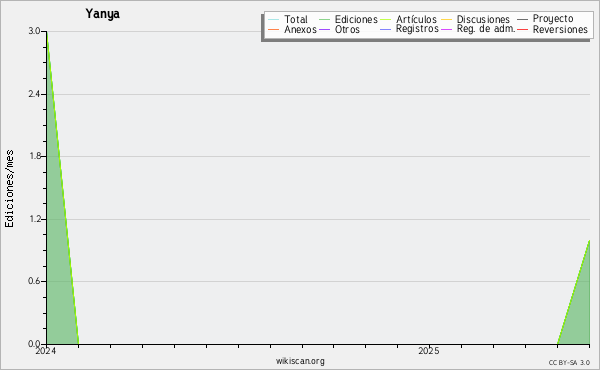Click the wikiscan.org text
The width and height of the screenshot is (600, 370).
pyautogui.click(x=300, y=361)
